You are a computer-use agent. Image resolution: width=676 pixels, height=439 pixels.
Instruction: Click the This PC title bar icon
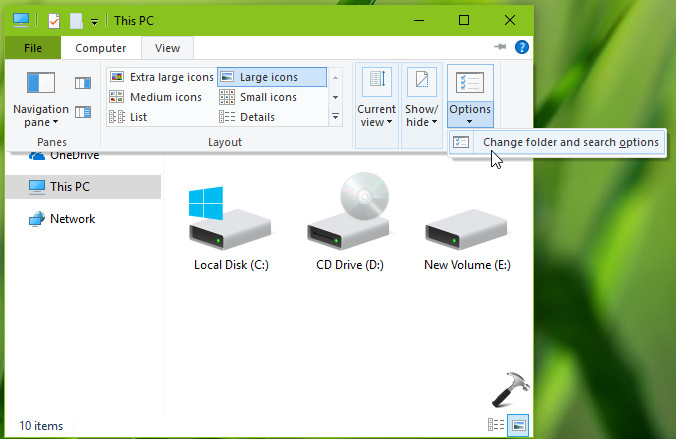tap(21, 20)
